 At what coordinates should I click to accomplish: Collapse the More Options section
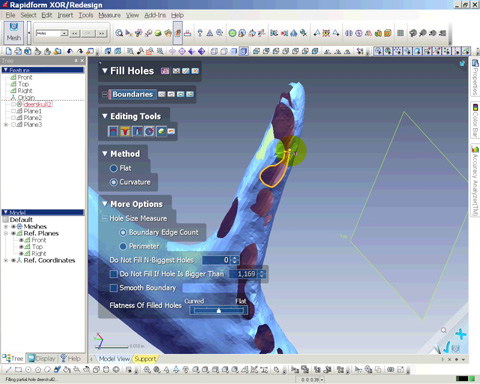[105, 204]
